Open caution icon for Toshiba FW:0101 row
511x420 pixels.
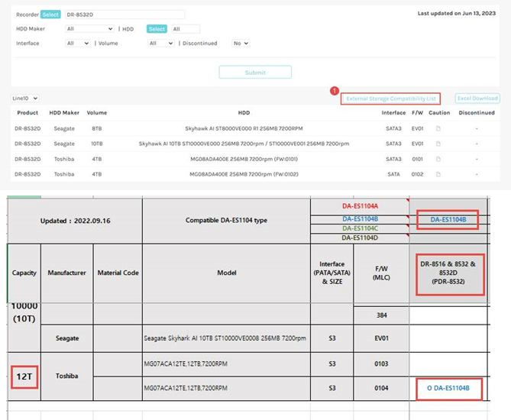click(x=438, y=159)
